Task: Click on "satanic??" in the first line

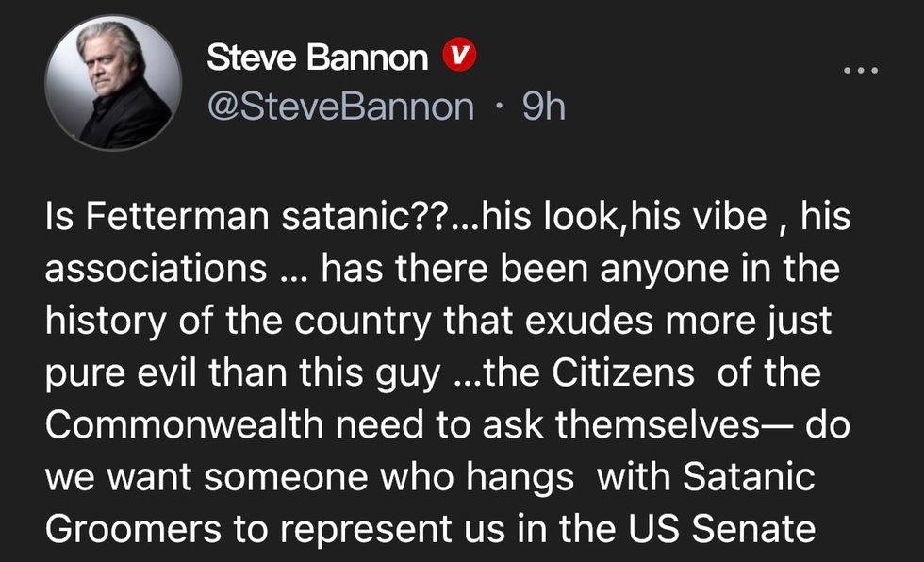Action: coord(366,216)
